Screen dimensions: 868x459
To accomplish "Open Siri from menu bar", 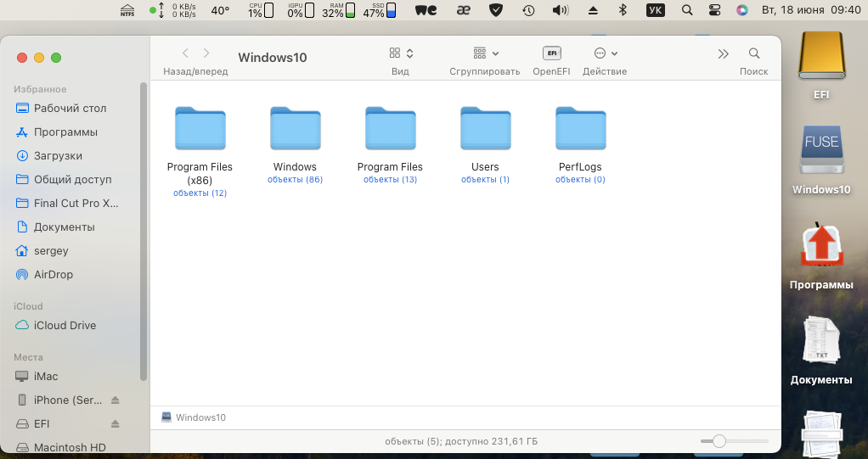I will coord(742,10).
